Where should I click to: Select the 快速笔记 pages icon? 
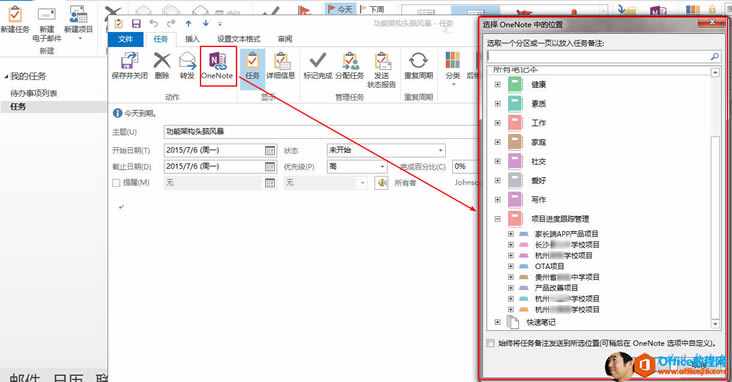click(513, 322)
